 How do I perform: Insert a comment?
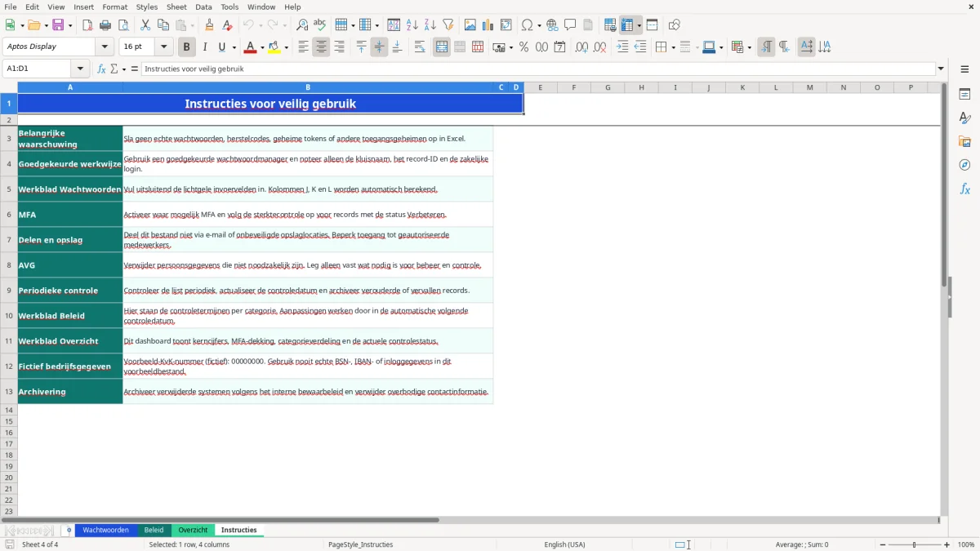pyautogui.click(x=570, y=25)
